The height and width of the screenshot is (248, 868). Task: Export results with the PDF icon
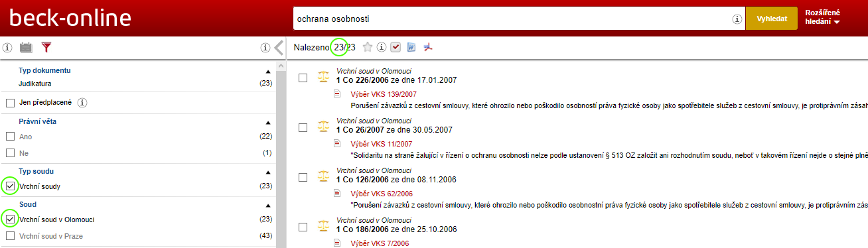(x=429, y=47)
